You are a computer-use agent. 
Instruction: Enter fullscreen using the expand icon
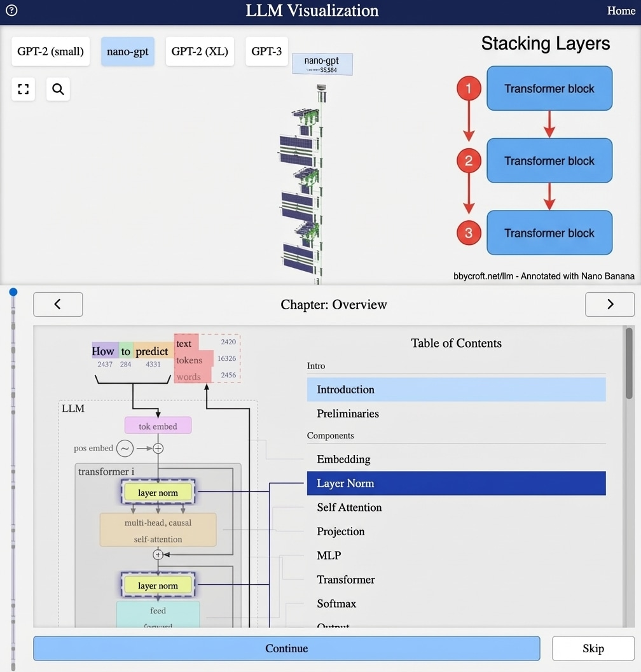click(x=23, y=89)
